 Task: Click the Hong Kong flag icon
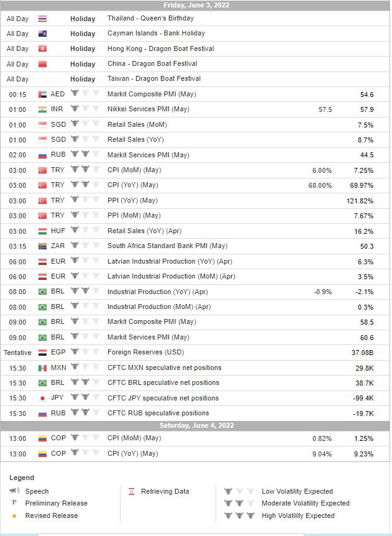[42, 49]
